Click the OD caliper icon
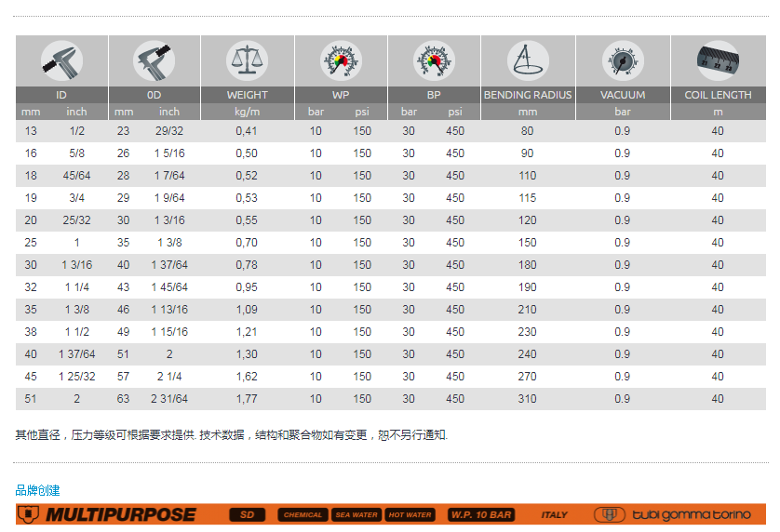Screen dimensions: 780x532 click(x=154, y=60)
